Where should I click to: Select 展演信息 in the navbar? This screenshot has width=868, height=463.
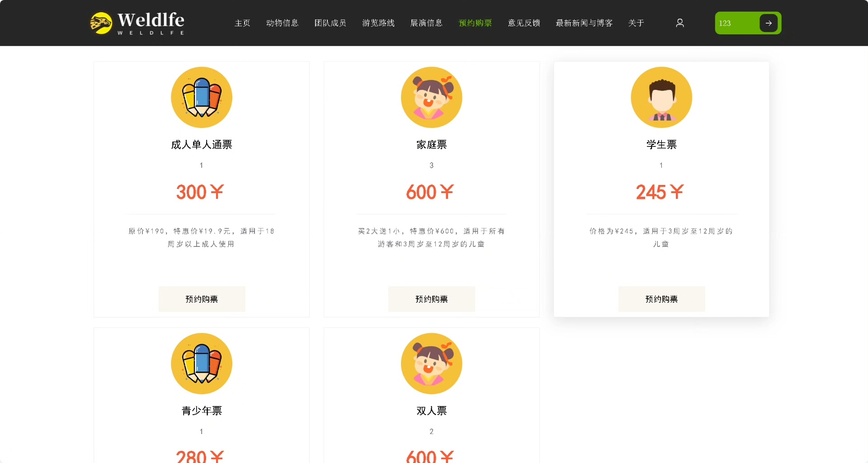(426, 23)
